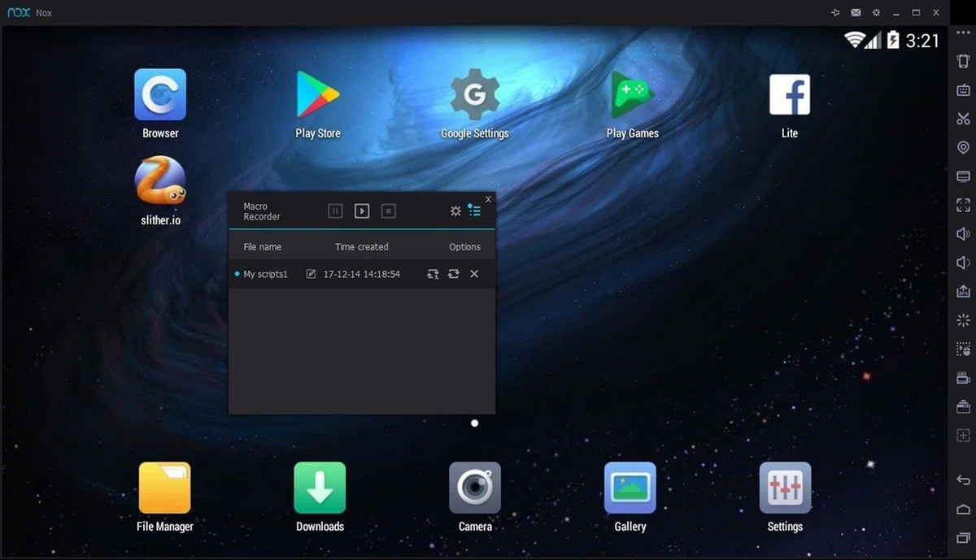This screenshot has width=976, height=560.
Task: Click the Wi-Fi status icon
Action: click(854, 40)
